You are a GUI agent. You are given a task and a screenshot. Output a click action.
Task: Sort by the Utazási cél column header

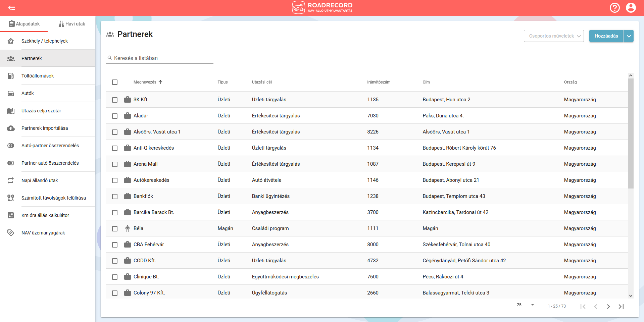click(262, 82)
